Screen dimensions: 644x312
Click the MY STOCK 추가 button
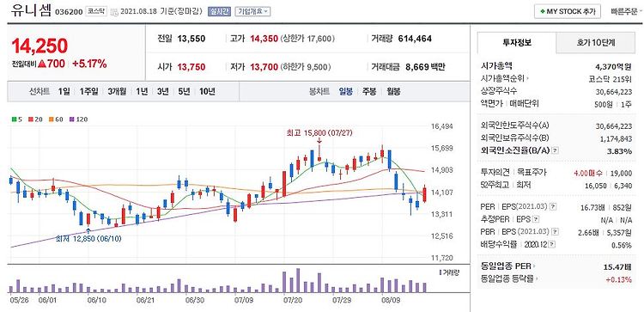568,11
